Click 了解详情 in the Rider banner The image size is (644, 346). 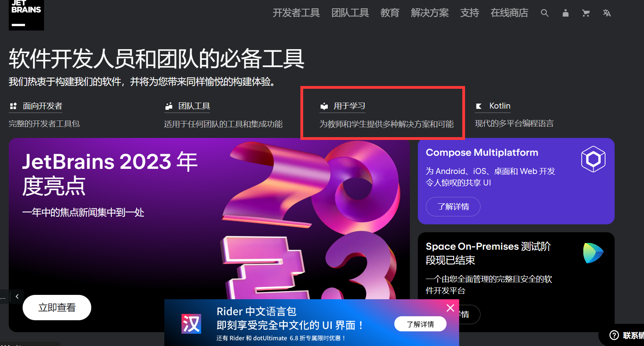tap(420, 324)
